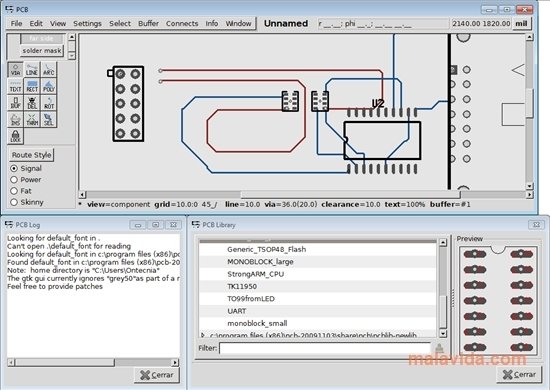Click the library Filter text field

(x=325, y=348)
